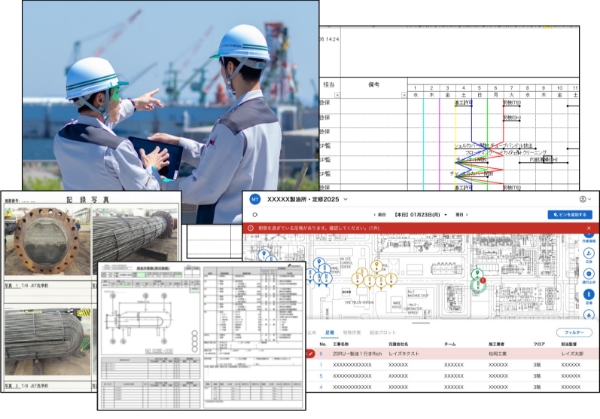Click the レイズ太郎 cell in row 6

click(x=572, y=354)
